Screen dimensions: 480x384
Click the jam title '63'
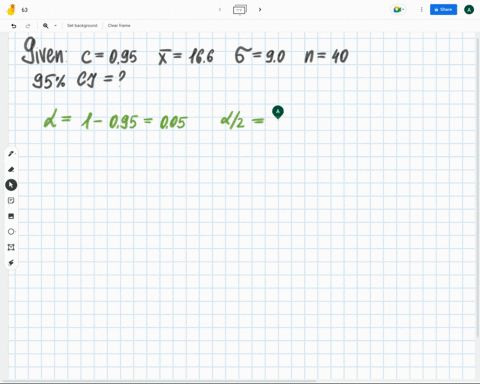[25, 10]
